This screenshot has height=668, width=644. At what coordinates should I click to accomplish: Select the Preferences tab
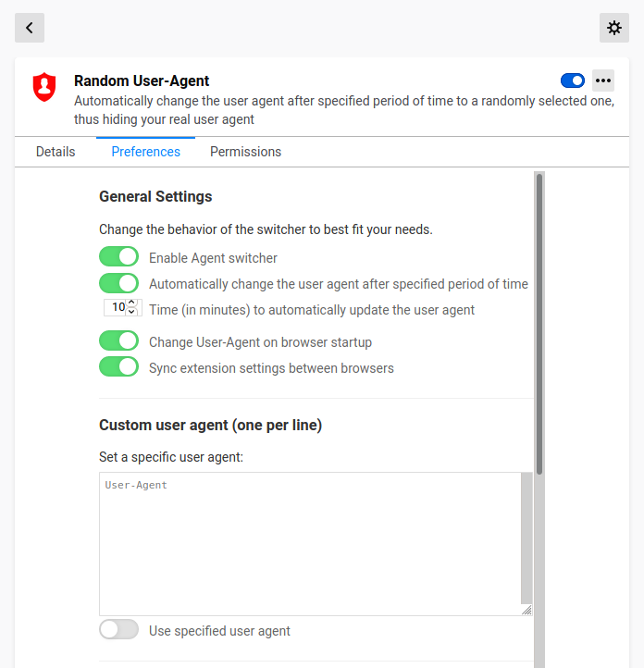[x=145, y=152]
